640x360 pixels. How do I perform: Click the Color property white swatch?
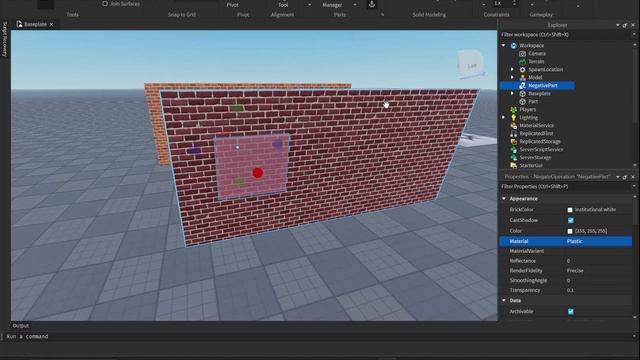coord(570,231)
